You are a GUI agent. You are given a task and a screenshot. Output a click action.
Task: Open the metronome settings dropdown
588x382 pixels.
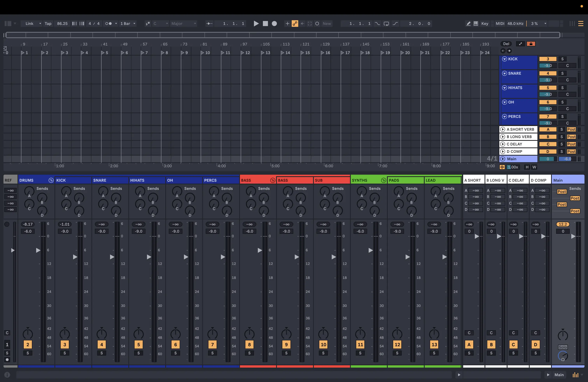116,24
